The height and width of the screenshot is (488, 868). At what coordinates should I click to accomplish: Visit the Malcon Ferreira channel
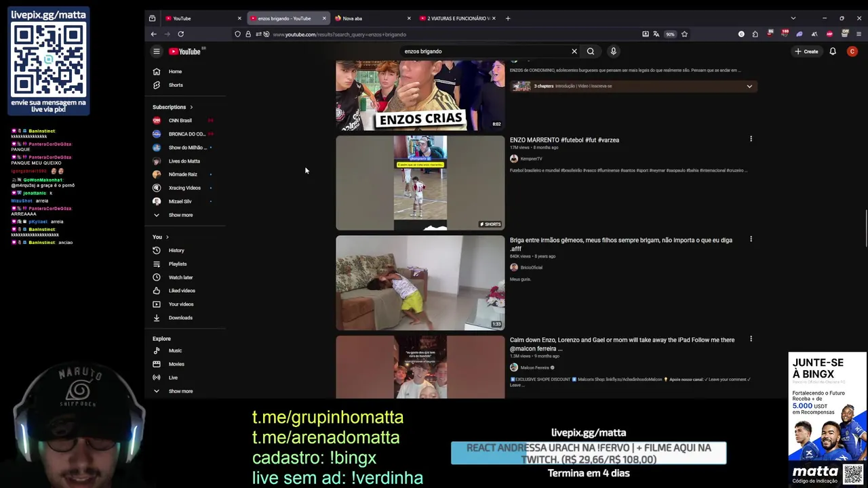click(534, 367)
